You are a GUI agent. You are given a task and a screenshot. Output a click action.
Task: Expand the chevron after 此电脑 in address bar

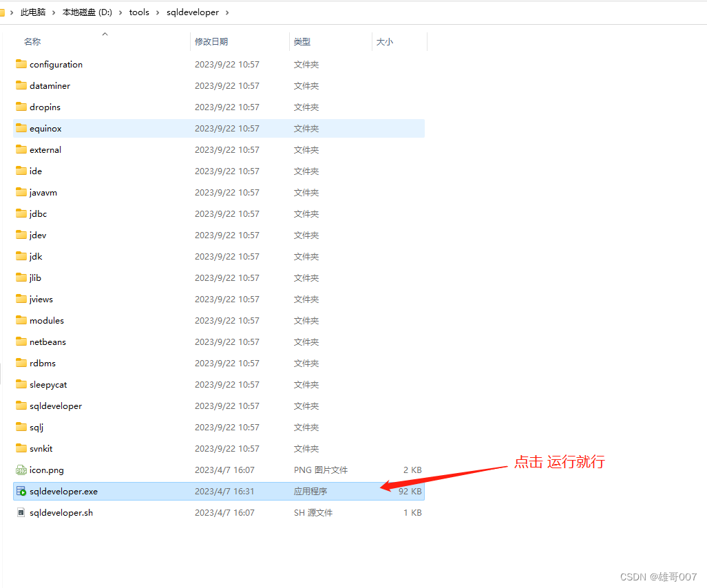[x=53, y=12]
